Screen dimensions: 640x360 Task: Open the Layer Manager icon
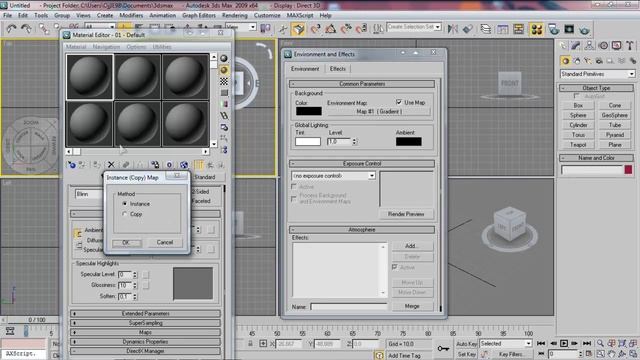(x=486, y=29)
